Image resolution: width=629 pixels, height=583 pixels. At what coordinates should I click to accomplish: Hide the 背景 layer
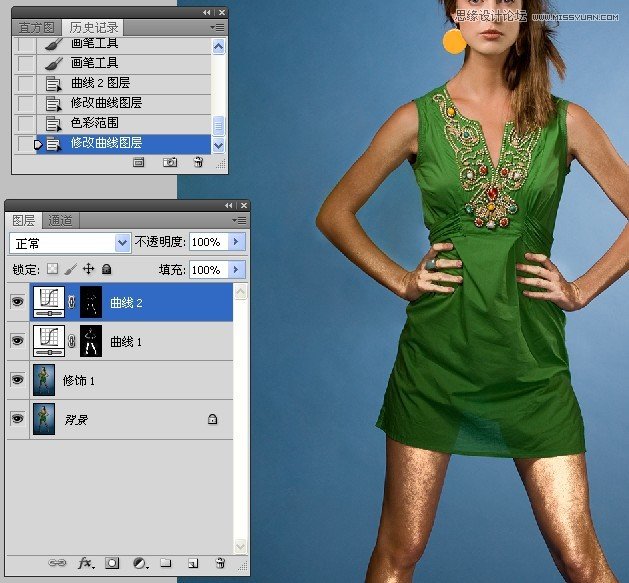tap(17, 420)
